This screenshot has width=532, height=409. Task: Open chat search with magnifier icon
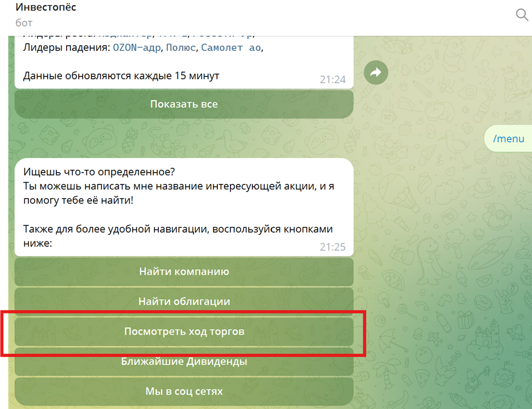click(522, 15)
